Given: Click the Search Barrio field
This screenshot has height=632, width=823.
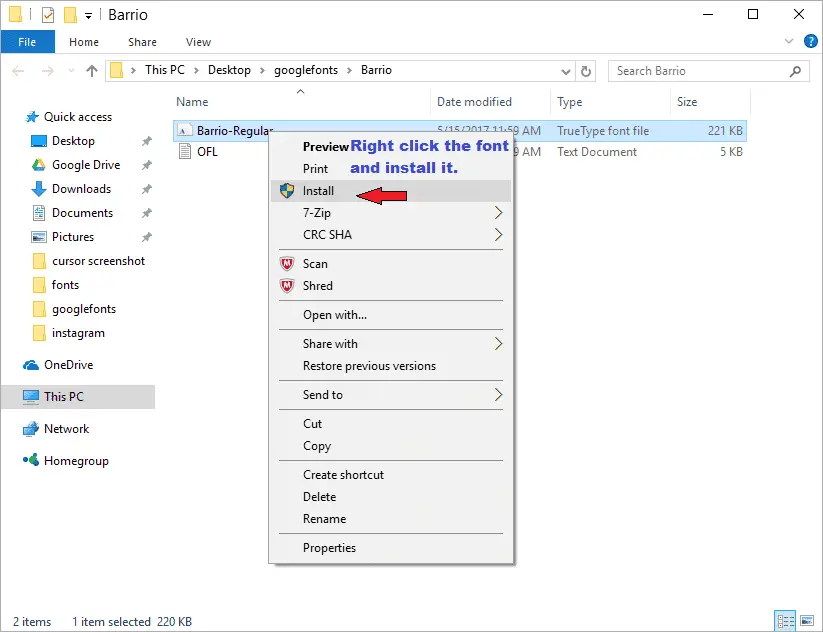Looking at the screenshot, I should [709, 71].
